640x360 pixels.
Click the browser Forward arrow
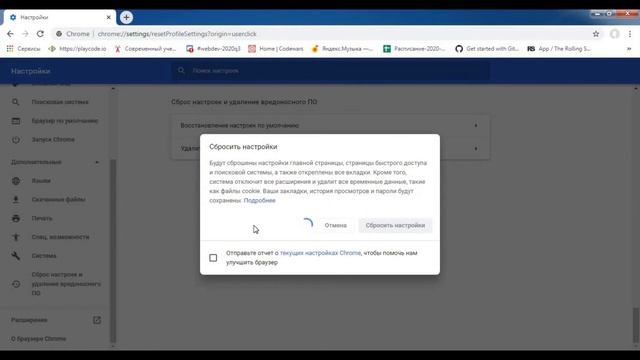click(x=25, y=34)
